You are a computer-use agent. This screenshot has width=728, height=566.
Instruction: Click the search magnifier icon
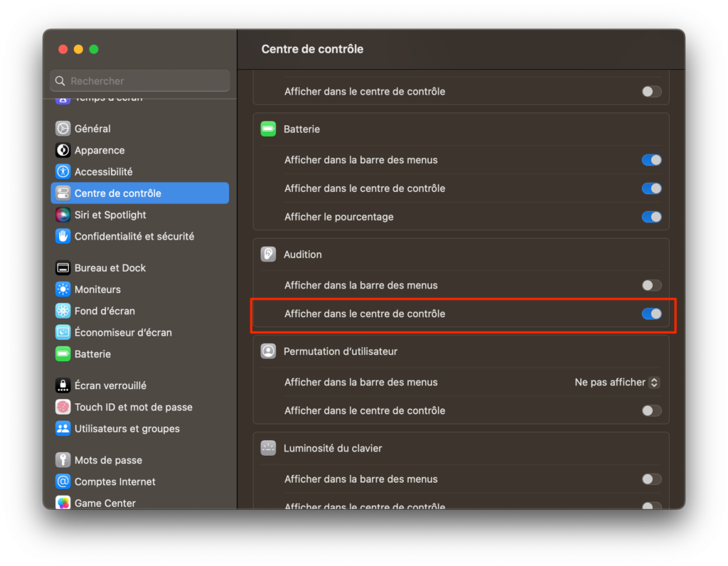60,81
